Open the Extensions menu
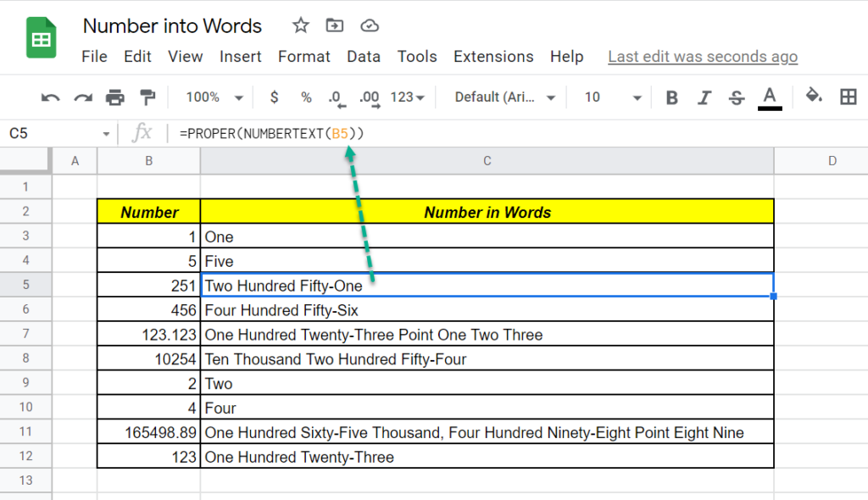This screenshot has height=500, width=868. point(493,57)
